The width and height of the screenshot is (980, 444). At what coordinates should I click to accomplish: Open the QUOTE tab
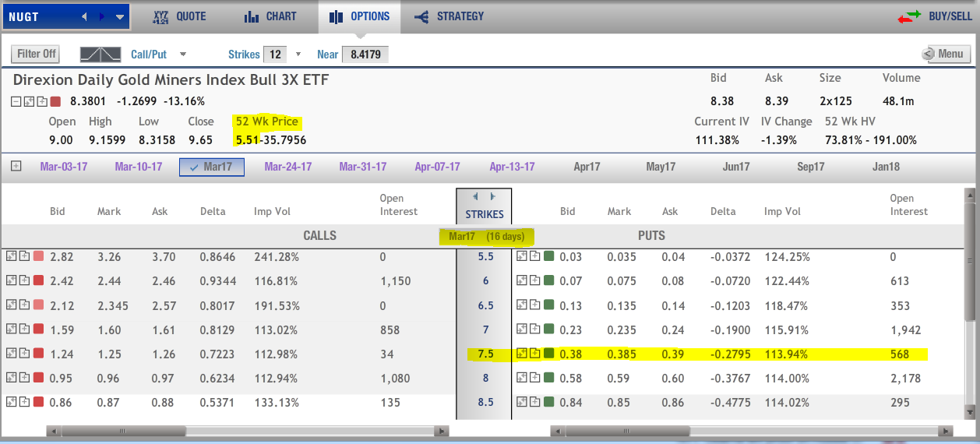180,16
